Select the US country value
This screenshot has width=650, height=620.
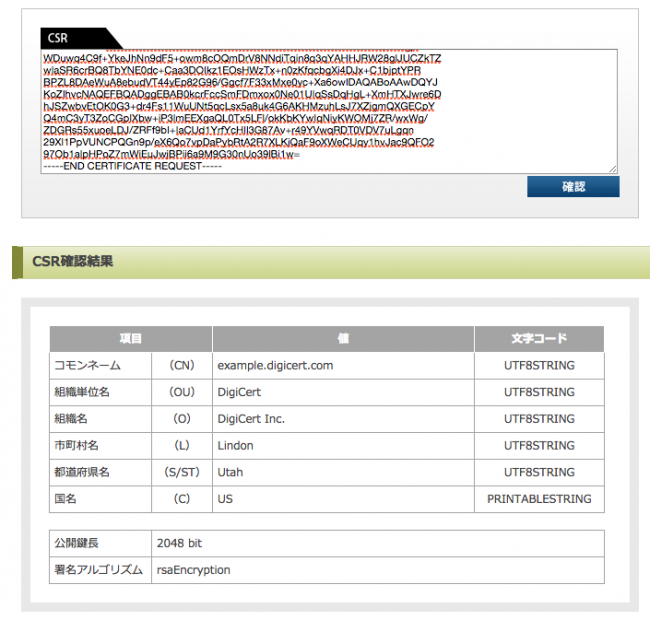(225, 499)
